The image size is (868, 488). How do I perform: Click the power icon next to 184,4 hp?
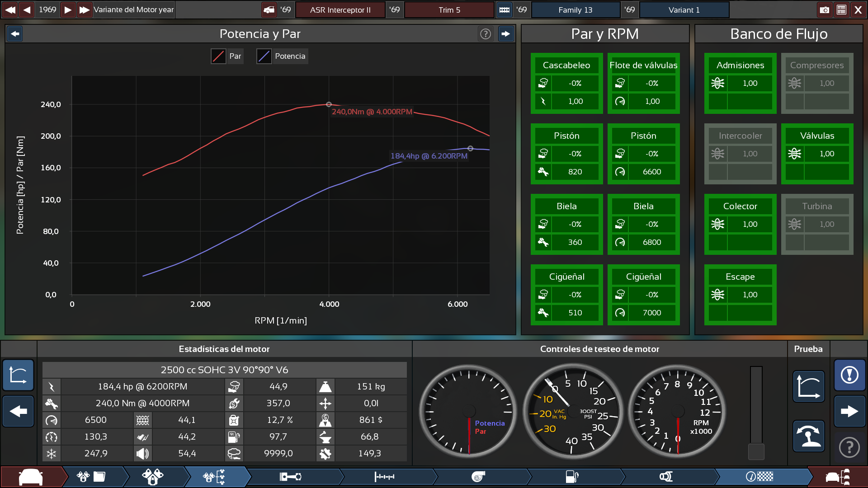click(52, 387)
